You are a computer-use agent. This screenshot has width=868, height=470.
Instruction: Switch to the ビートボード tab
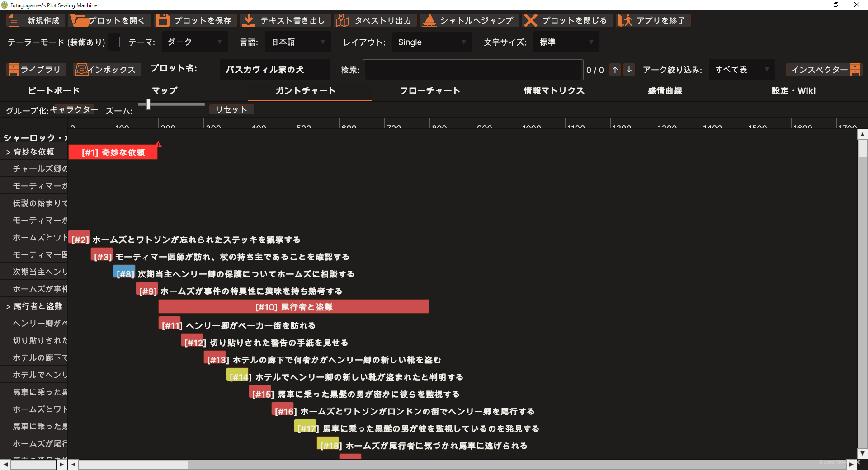pyautogui.click(x=54, y=91)
